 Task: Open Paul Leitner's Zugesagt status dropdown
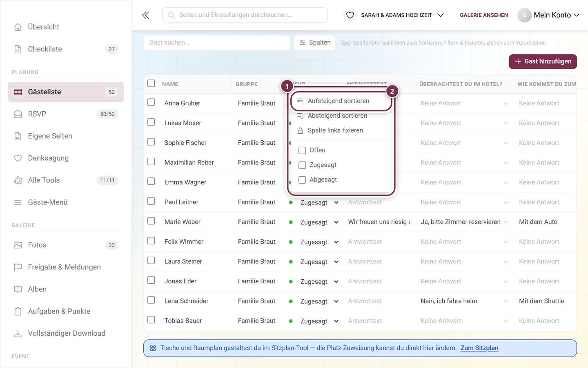(x=319, y=202)
